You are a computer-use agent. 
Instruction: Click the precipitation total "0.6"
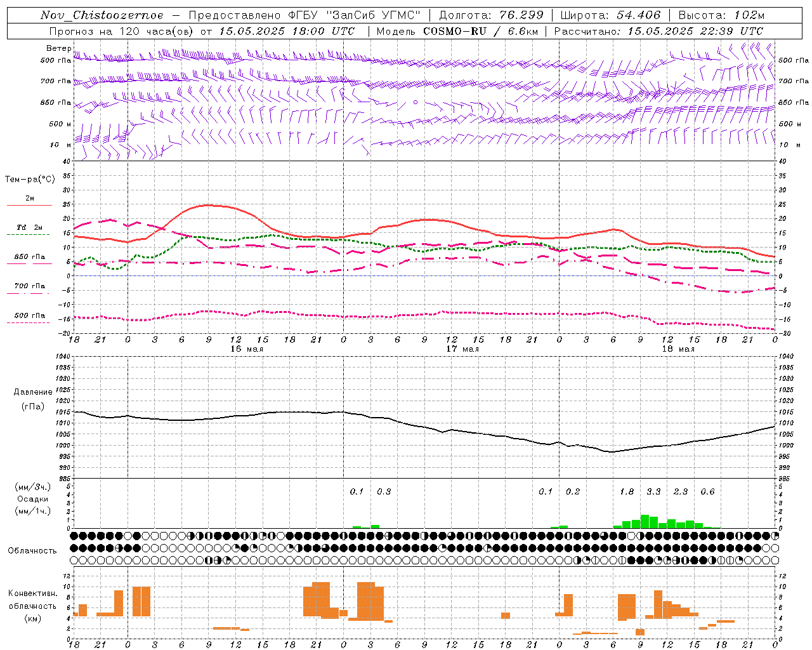707,492
